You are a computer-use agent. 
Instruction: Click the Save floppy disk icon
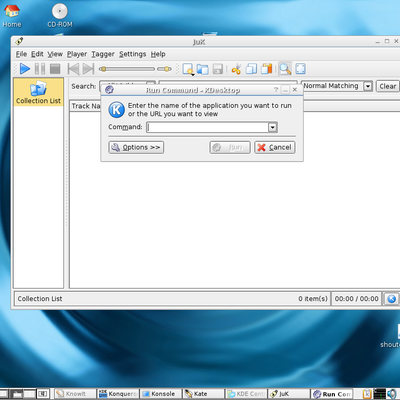pyautogui.click(x=218, y=69)
